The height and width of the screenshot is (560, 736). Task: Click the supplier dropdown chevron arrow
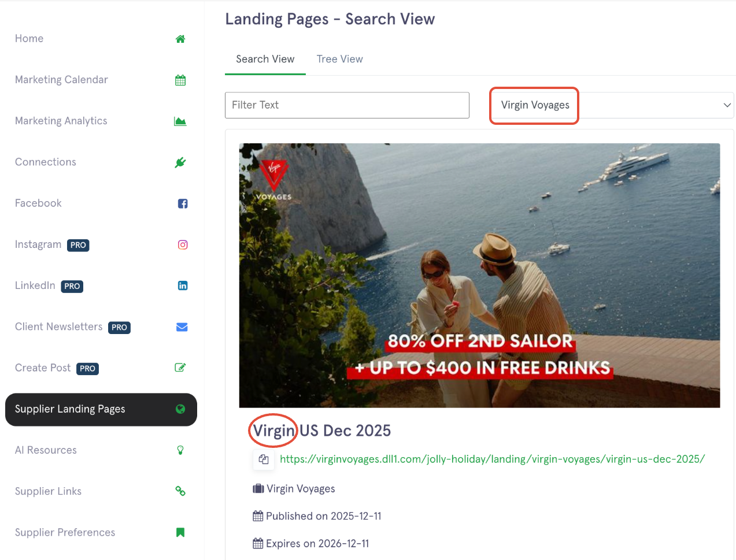click(727, 105)
